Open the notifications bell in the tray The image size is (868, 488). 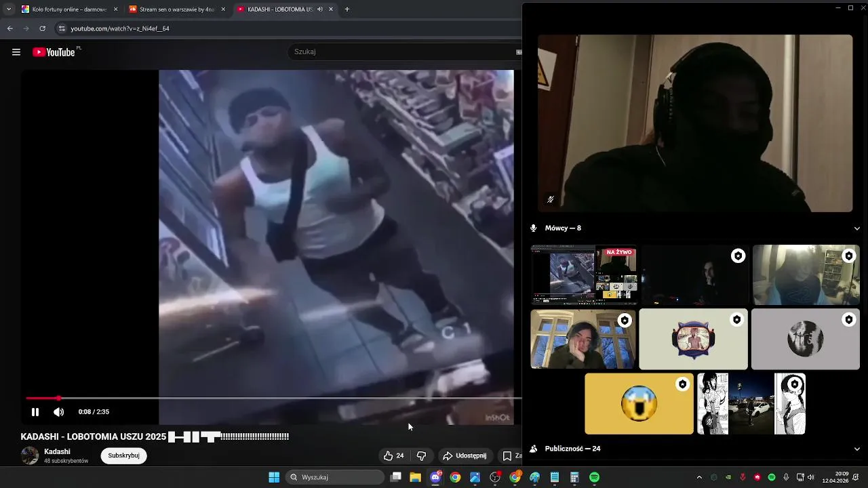[x=856, y=477]
